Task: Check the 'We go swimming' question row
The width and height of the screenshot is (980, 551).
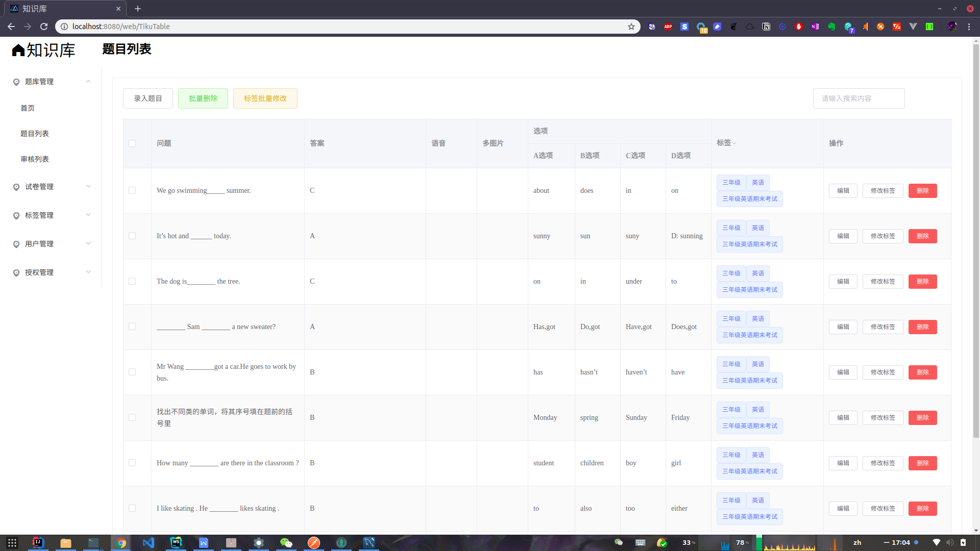Action: (x=132, y=190)
